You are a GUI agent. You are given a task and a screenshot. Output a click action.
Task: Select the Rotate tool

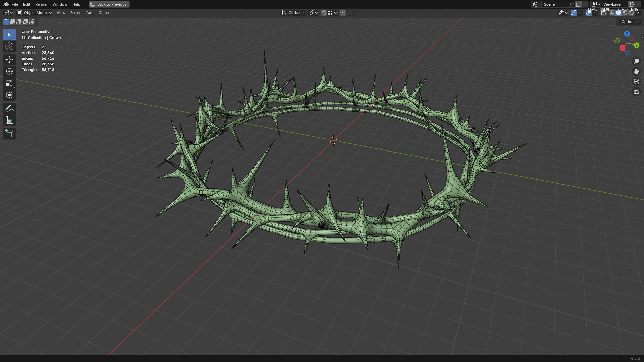point(9,71)
